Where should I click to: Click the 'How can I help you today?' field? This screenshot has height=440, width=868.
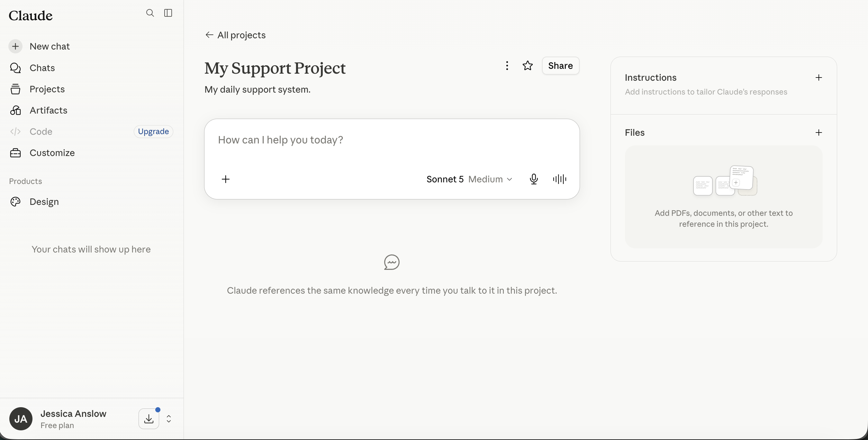[x=392, y=140]
